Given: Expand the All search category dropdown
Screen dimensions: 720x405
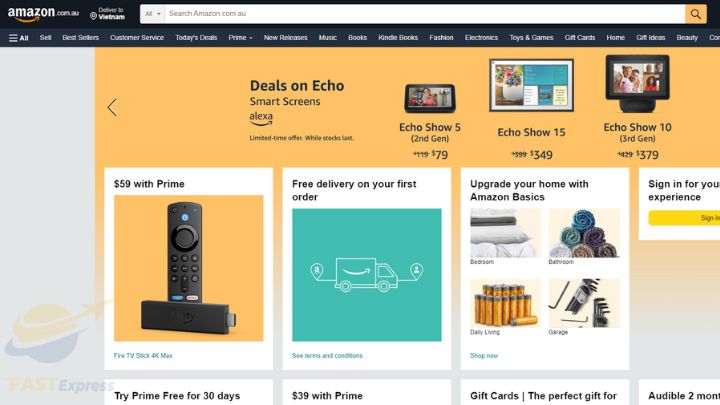Looking at the screenshot, I should coord(152,14).
